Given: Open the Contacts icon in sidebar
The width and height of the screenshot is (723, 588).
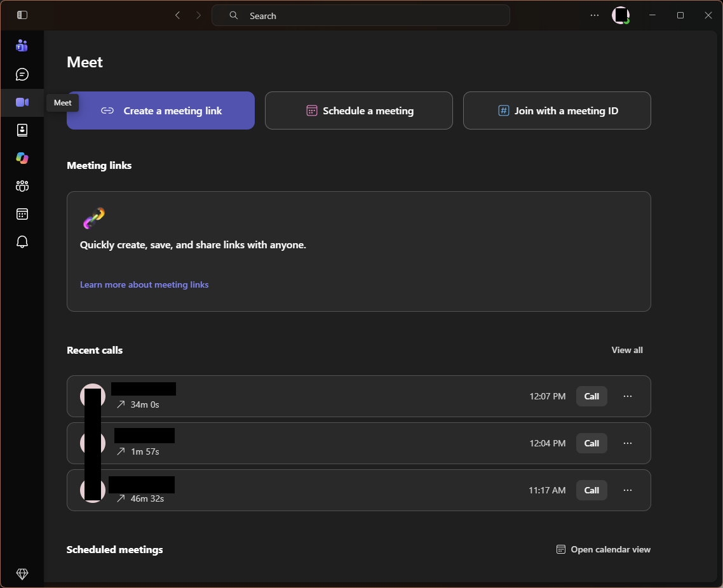Looking at the screenshot, I should (22, 130).
